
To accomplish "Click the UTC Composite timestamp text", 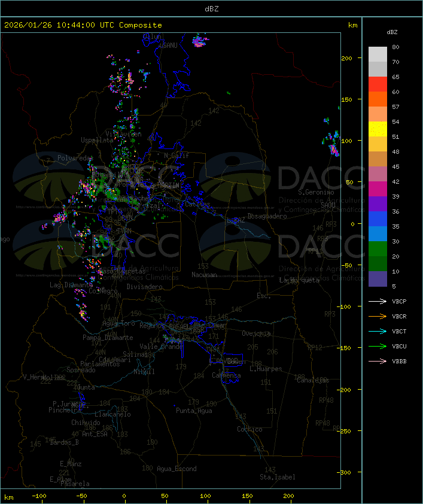I will (x=83, y=25).
